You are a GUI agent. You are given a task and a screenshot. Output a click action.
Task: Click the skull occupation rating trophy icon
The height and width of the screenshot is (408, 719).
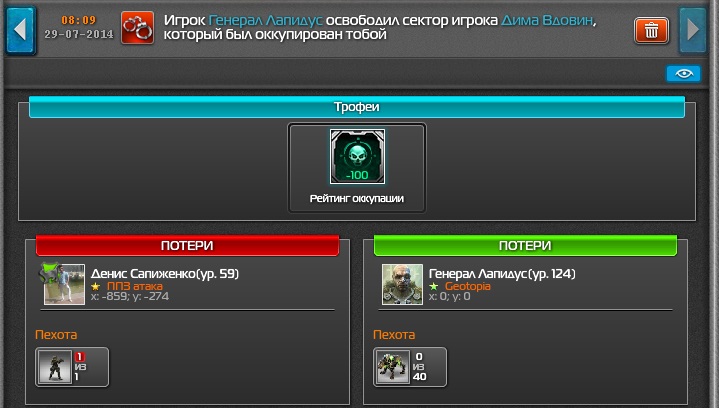tap(357, 156)
